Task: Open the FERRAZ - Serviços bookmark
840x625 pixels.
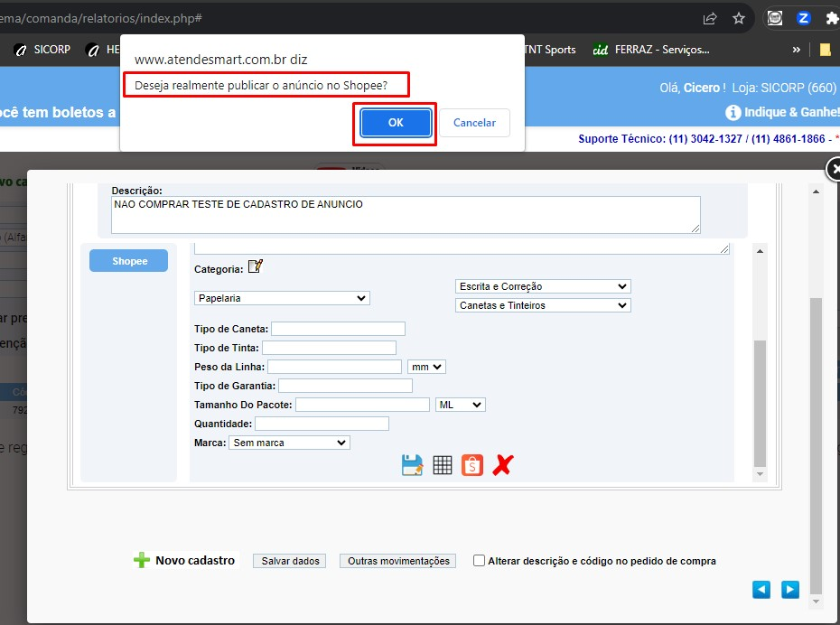Action: pyautogui.click(x=651, y=50)
